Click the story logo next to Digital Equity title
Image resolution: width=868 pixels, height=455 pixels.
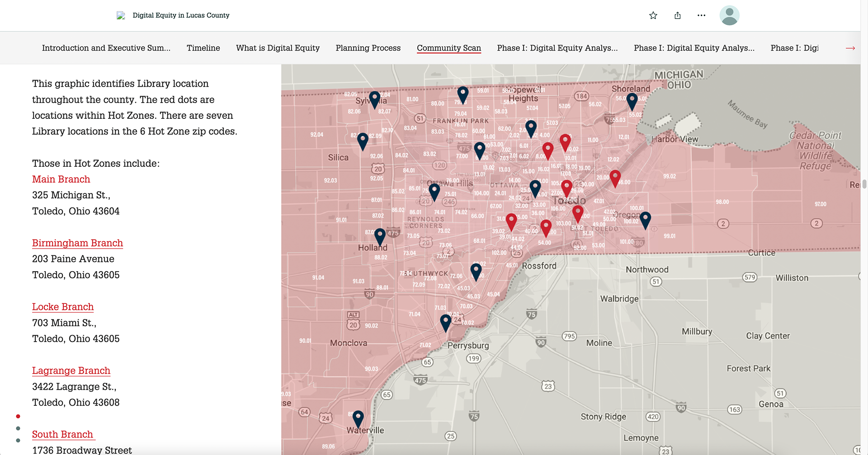121,15
